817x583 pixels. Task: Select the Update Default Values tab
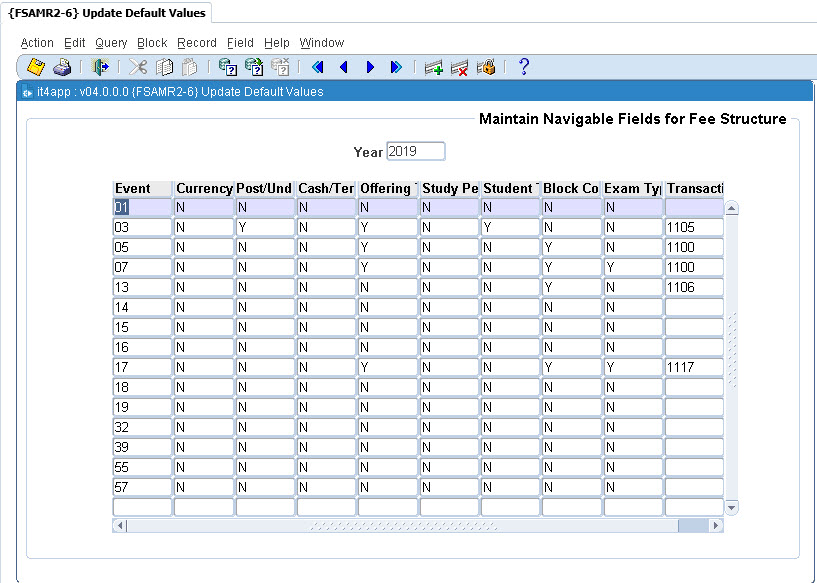[107, 13]
